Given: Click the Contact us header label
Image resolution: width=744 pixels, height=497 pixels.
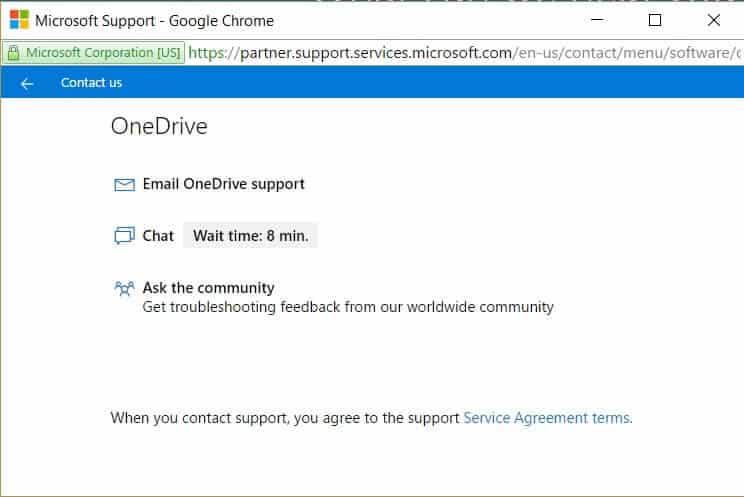Looking at the screenshot, I should [x=92, y=83].
